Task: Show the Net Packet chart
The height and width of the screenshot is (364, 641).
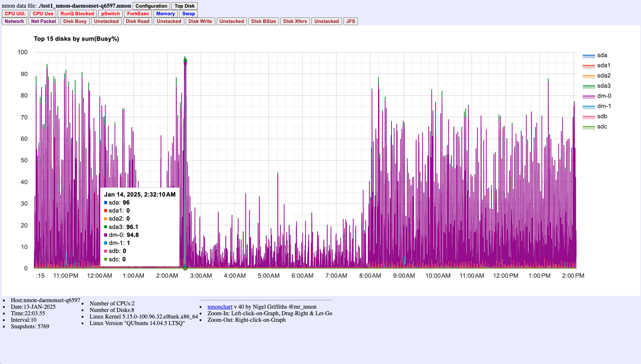Action: [44, 21]
